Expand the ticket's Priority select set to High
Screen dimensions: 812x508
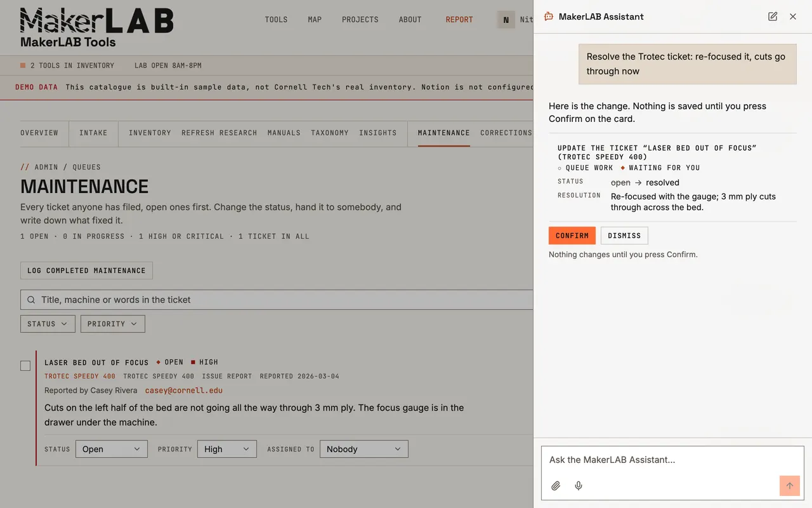(x=227, y=449)
